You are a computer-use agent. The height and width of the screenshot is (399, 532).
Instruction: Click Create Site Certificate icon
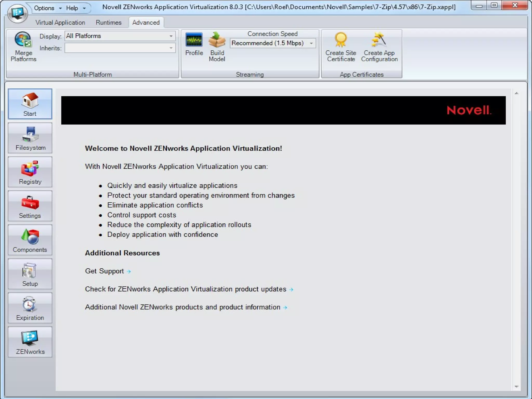(341, 47)
